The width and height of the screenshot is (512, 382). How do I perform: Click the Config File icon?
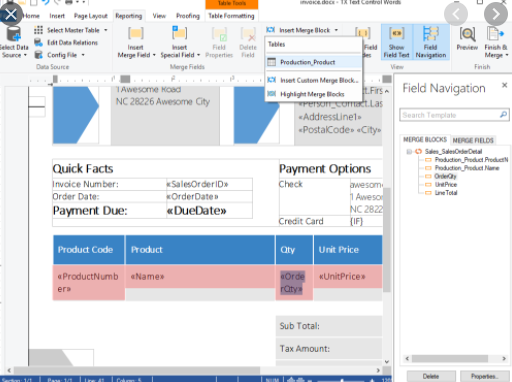click(38, 55)
